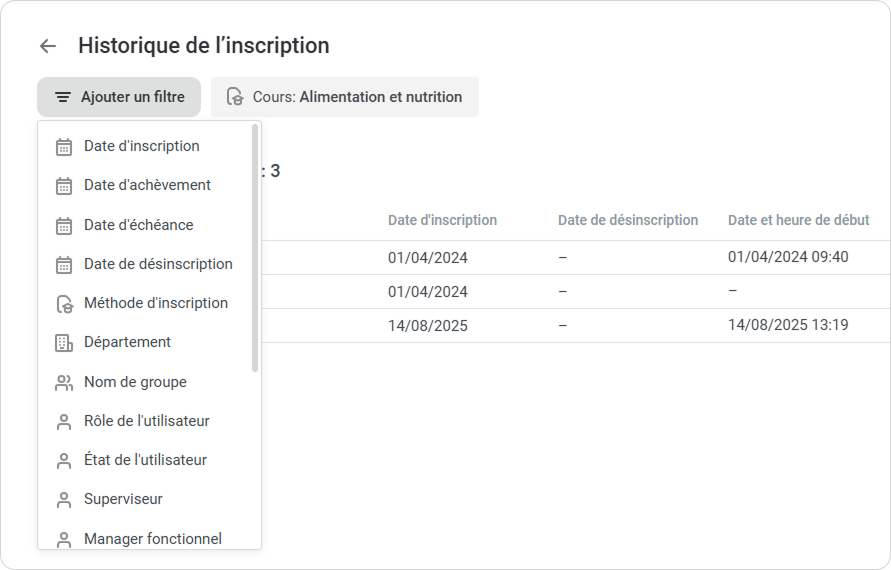891x570 pixels.
Task: Click the building icon beside Département
Action: (64, 343)
